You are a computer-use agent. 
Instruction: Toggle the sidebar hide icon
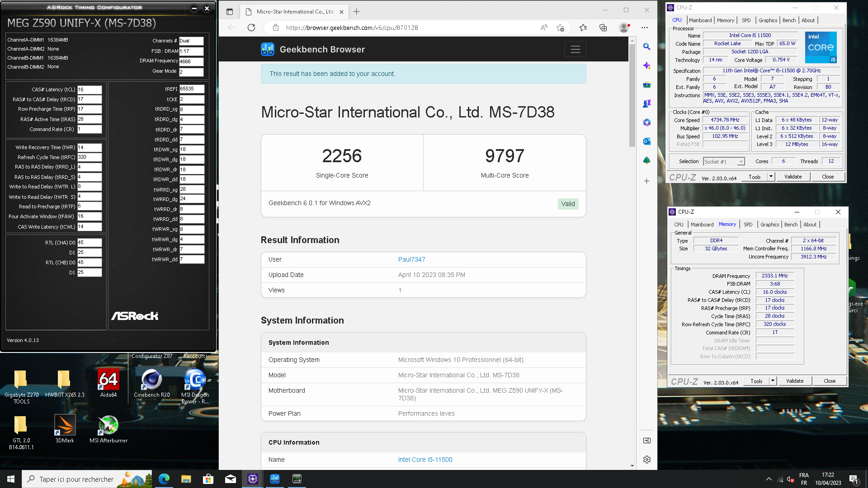tap(647, 441)
